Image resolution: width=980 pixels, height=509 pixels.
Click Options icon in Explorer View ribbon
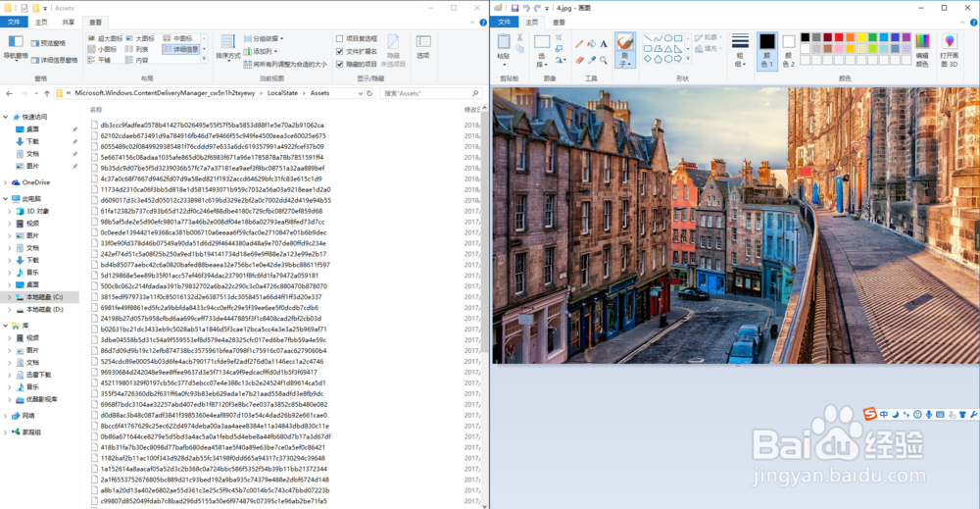[x=423, y=42]
